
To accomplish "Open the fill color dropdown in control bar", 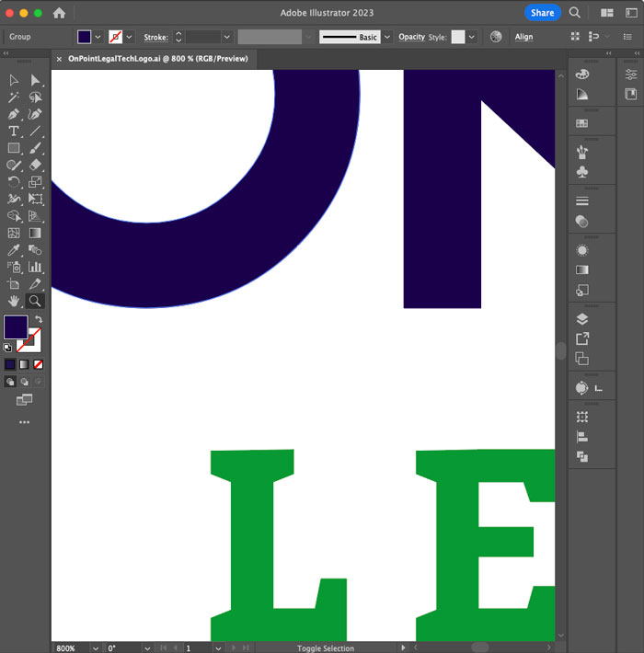I will point(98,37).
